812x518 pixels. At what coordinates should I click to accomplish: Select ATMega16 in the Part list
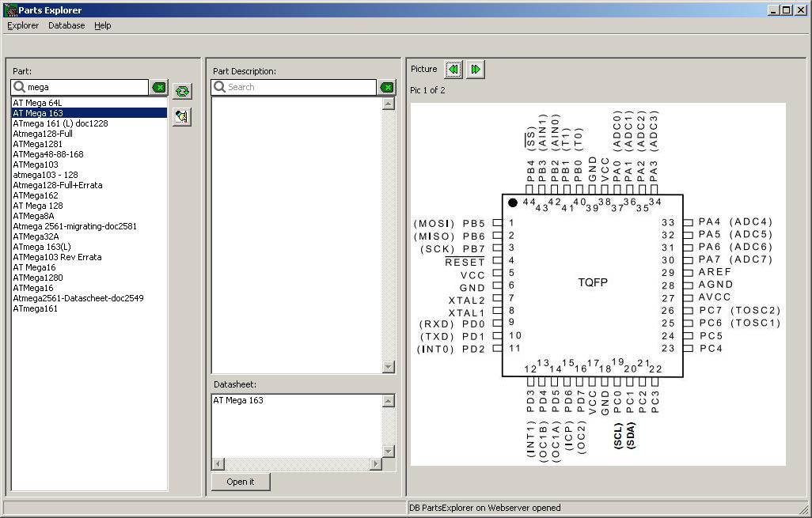click(89, 288)
